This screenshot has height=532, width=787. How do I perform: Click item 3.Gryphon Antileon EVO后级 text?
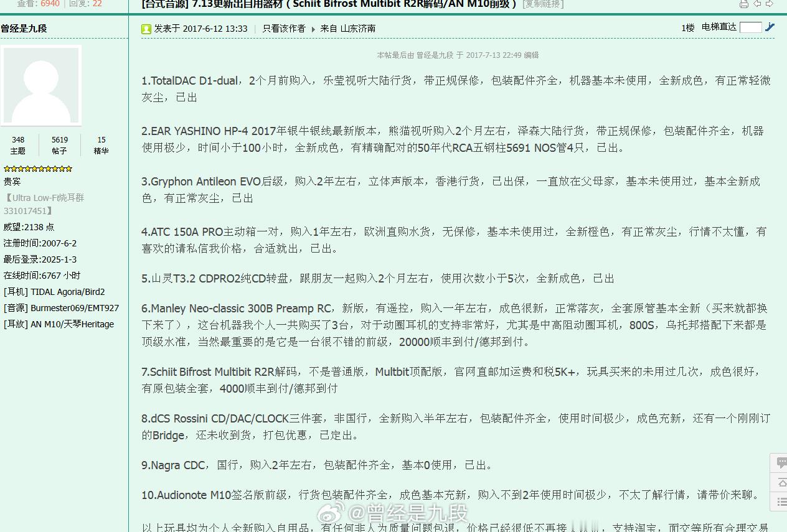212,182
